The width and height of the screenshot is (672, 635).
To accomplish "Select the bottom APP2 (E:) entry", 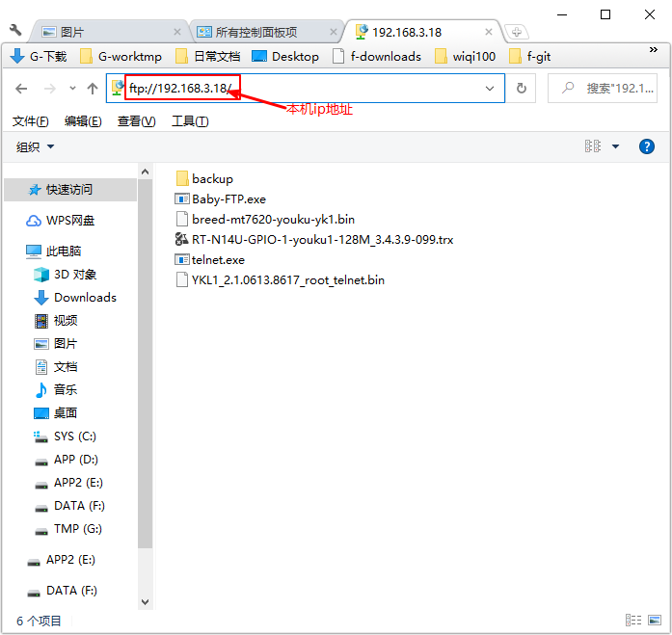I will tap(61, 560).
